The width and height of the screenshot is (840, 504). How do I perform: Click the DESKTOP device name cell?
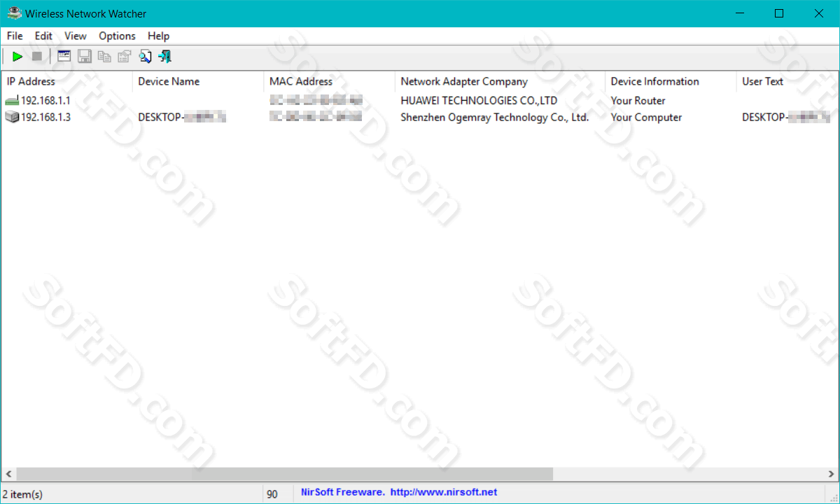182,118
